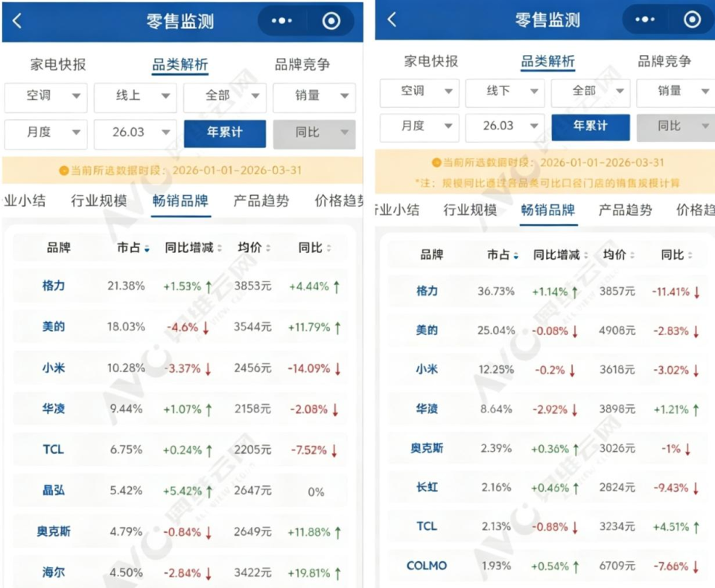This screenshot has width=715, height=588.
Task: Click 36.73% market share in right table
Action: [496, 291]
